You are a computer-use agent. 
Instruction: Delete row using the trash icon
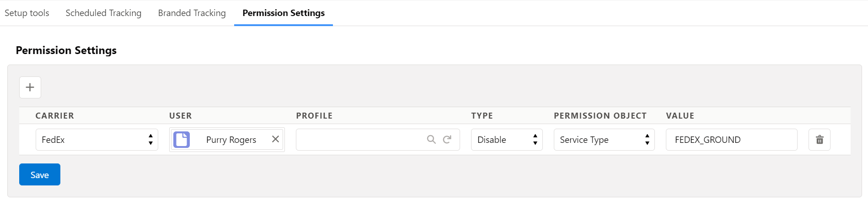(x=820, y=140)
